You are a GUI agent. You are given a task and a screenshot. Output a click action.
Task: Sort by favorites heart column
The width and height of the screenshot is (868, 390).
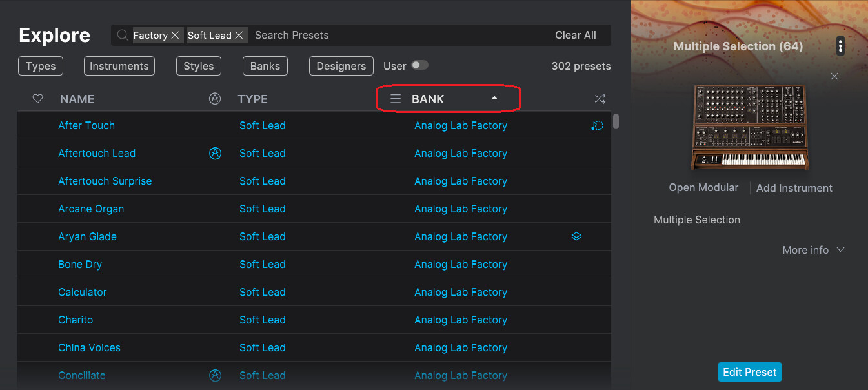click(37, 99)
